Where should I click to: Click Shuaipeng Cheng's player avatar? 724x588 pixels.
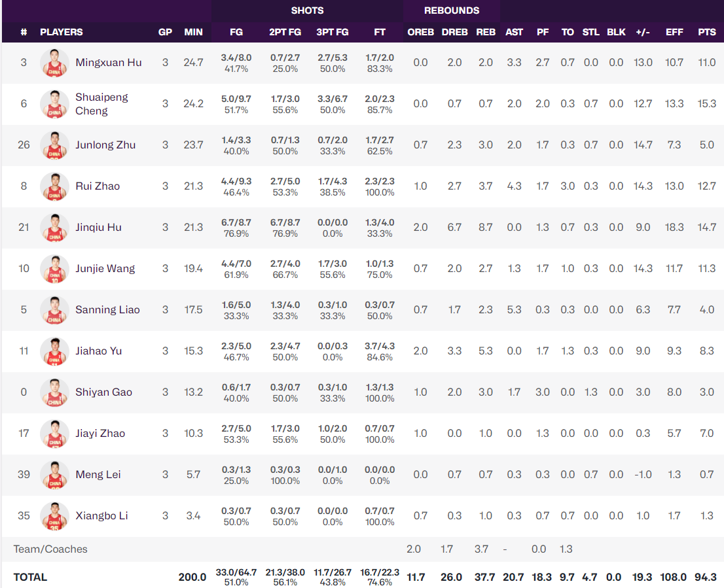[x=54, y=104]
